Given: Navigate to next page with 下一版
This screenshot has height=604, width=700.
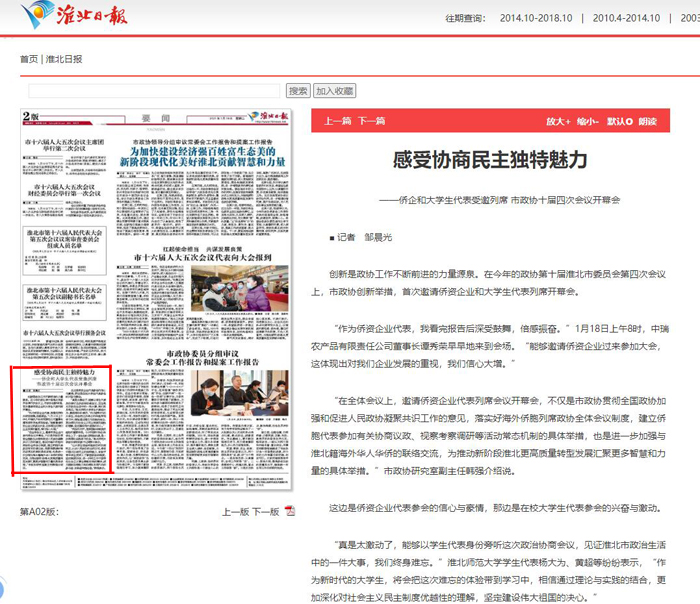Looking at the screenshot, I should (x=266, y=511).
